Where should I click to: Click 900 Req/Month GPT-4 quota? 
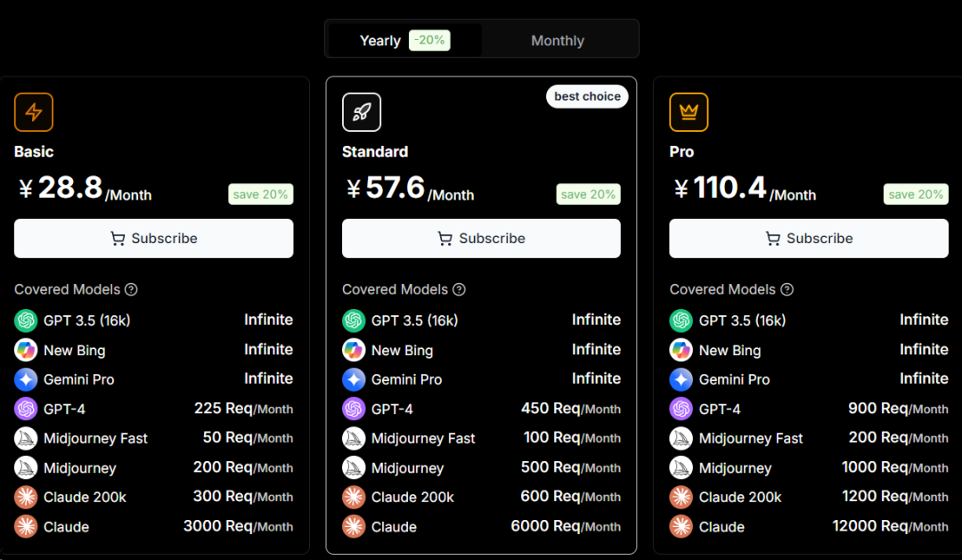coord(898,409)
